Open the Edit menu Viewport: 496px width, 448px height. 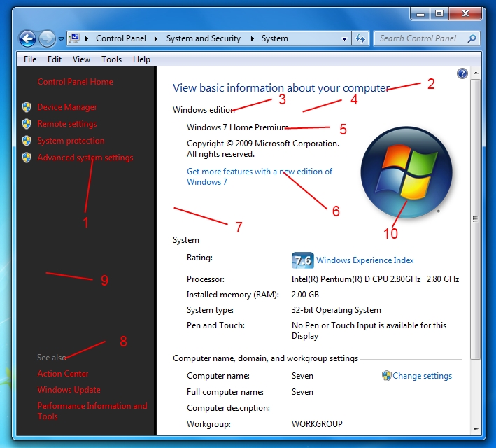pyautogui.click(x=55, y=59)
